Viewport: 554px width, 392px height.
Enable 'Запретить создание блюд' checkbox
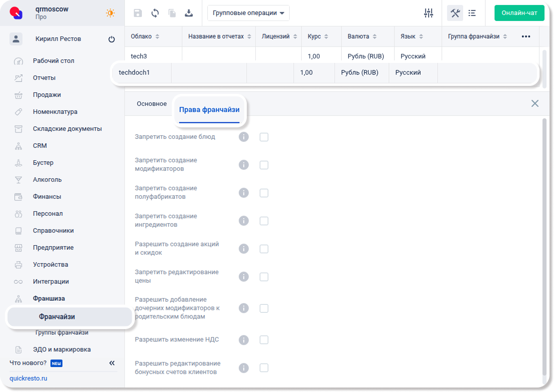click(264, 137)
